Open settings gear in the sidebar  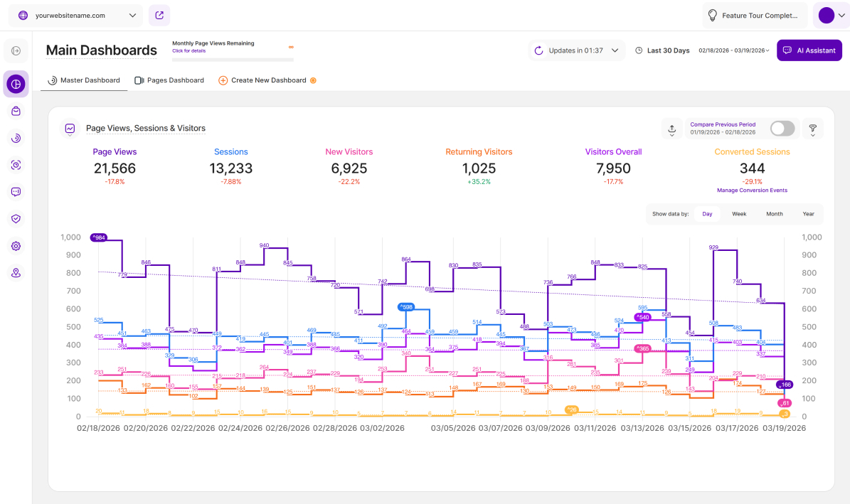pos(16,246)
